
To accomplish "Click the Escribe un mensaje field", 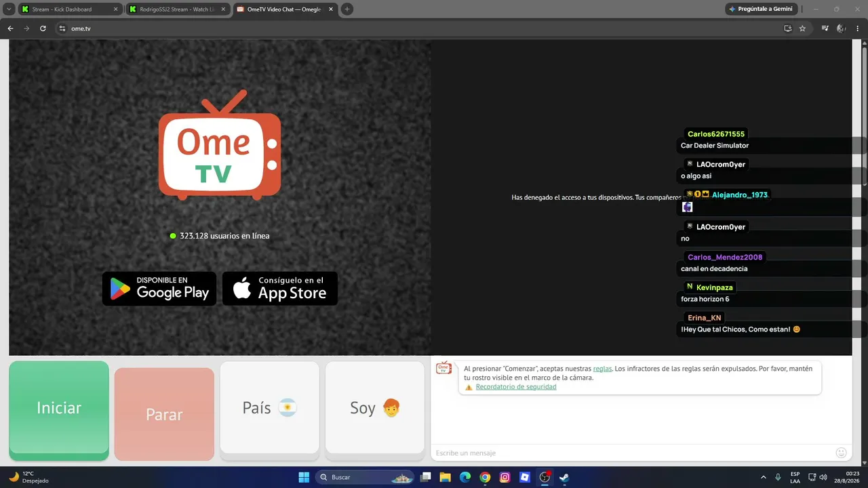I will pos(631,453).
